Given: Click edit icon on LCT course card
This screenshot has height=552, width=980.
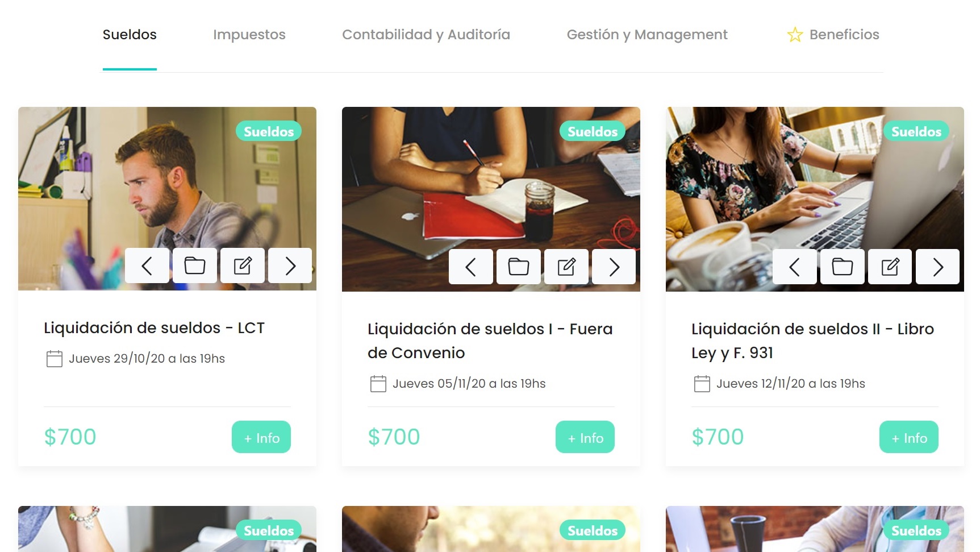Looking at the screenshot, I should [x=243, y=265].
